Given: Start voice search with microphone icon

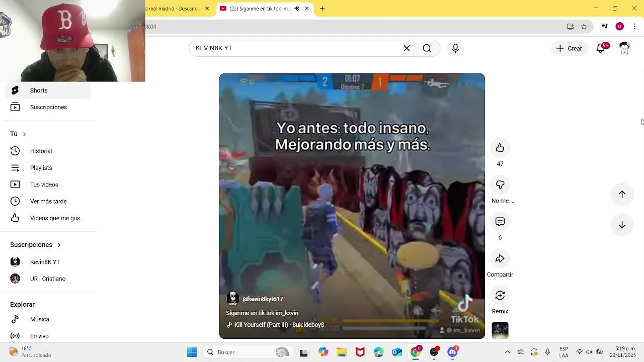Looking at the screenshot, I should (455, 48).
